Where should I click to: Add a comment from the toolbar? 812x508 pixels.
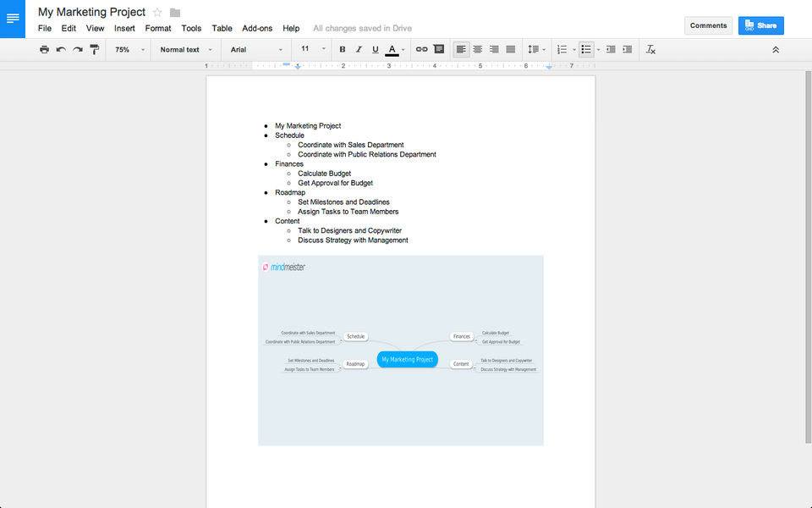438,50
